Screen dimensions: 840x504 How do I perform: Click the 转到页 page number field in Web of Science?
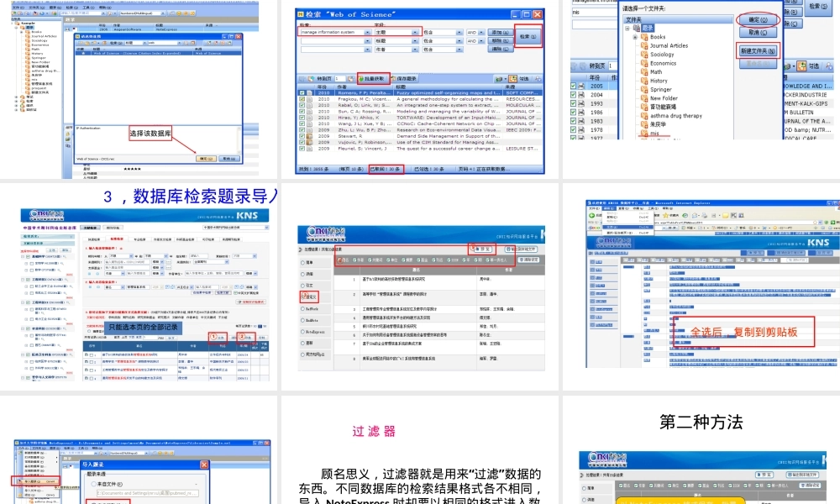click(339, 79)
